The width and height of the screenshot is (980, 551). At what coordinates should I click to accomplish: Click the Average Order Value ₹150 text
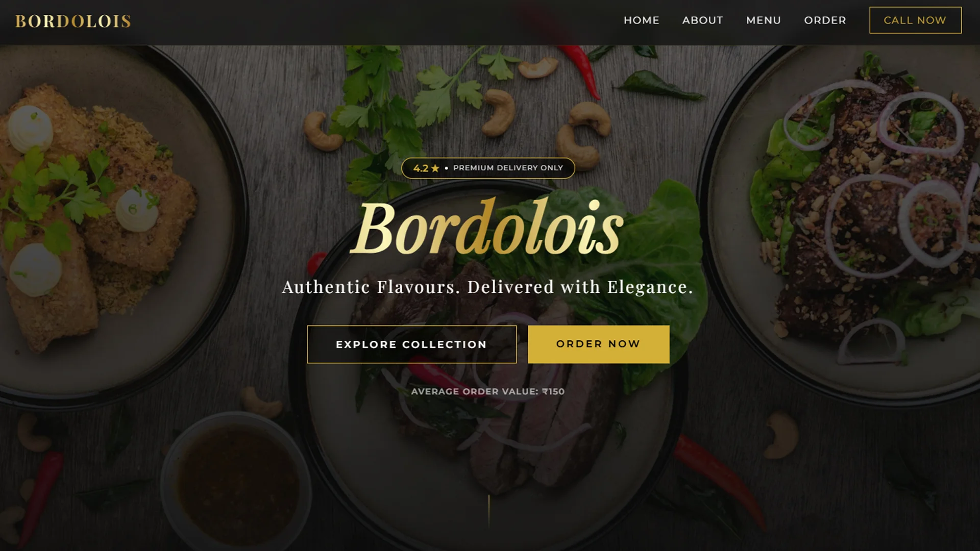(487, 391)
